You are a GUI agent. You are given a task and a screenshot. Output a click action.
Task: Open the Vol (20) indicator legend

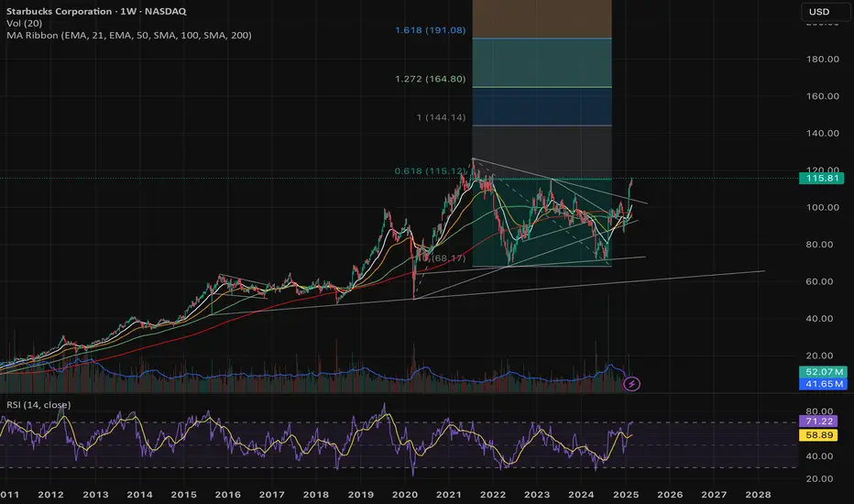24,23
